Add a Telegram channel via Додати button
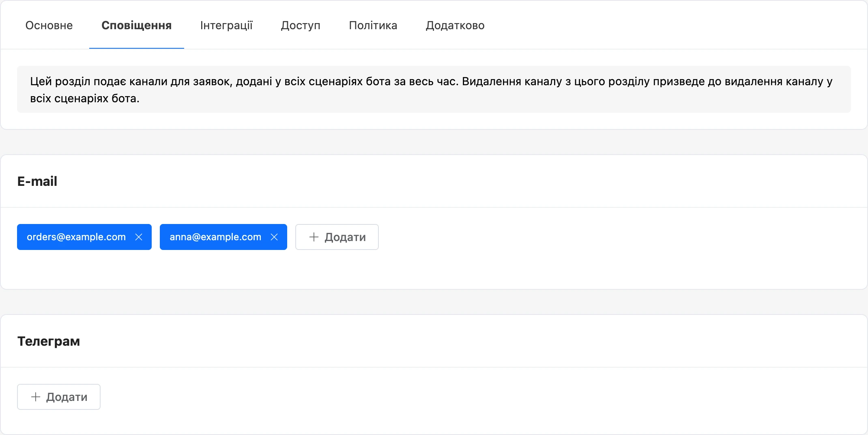The width and height of the screenshot is (868, 435). click(x=59, y=397)
